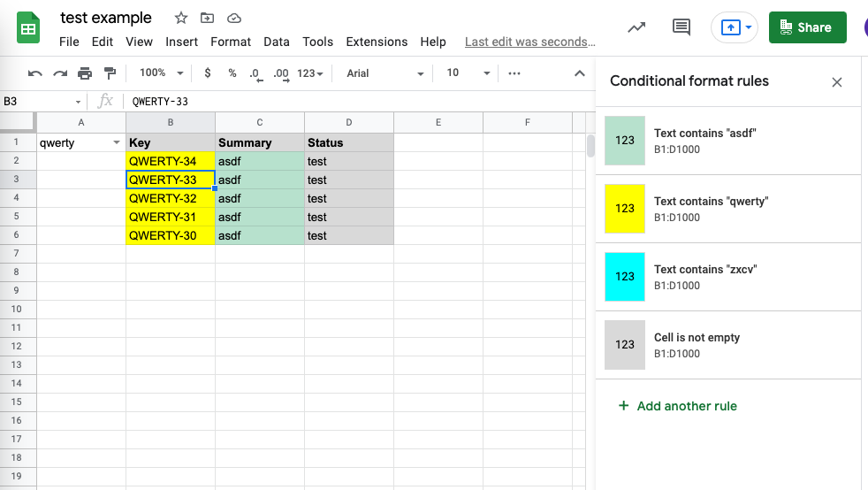Screen dimensions: 868x490
Task: Undo the last action
Action: [x=34, y=73]
